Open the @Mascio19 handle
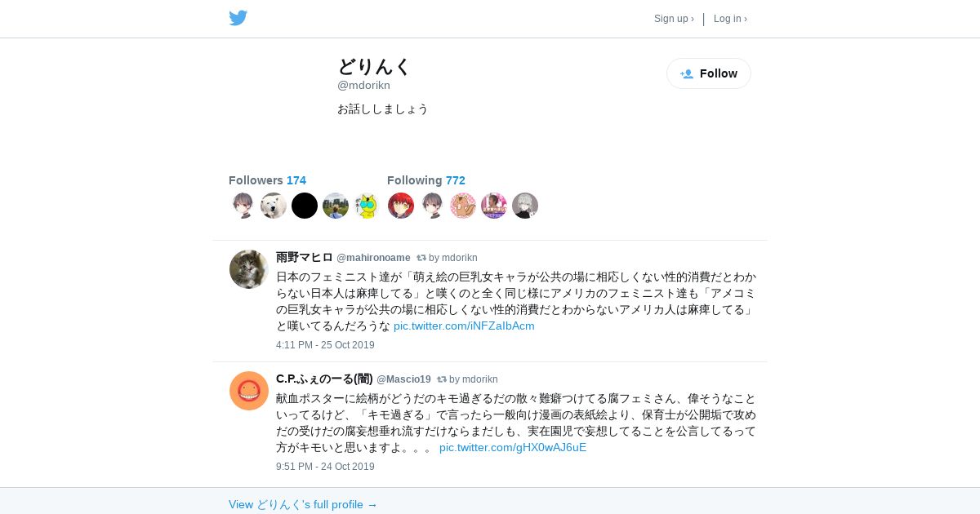The image size is (980, 514). point(403,379)
